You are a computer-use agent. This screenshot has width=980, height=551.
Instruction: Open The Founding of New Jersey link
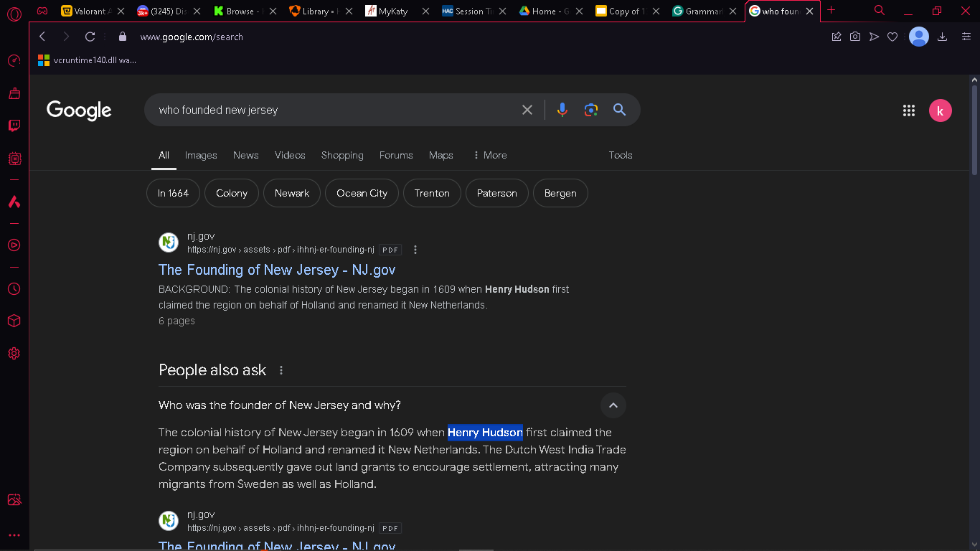click(x=277, y=270)
